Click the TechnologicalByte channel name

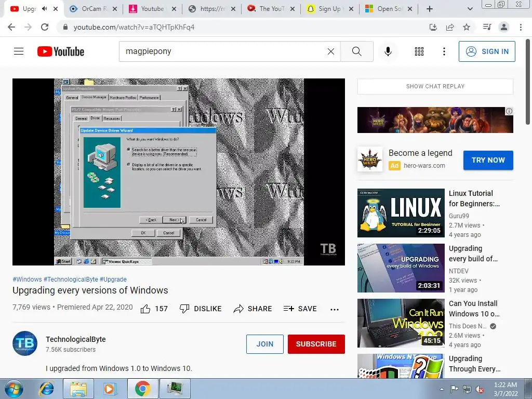tap(76, 339)
